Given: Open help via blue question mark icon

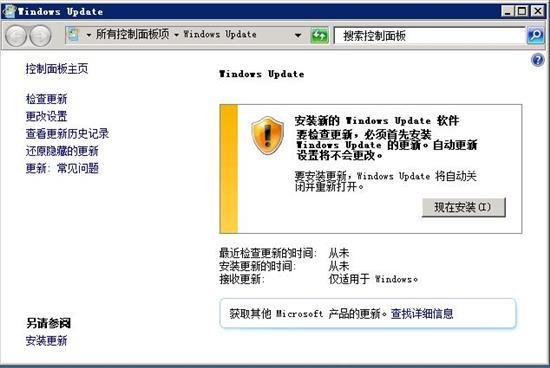Looking at the screenshot, I should (x=537, y=60).
